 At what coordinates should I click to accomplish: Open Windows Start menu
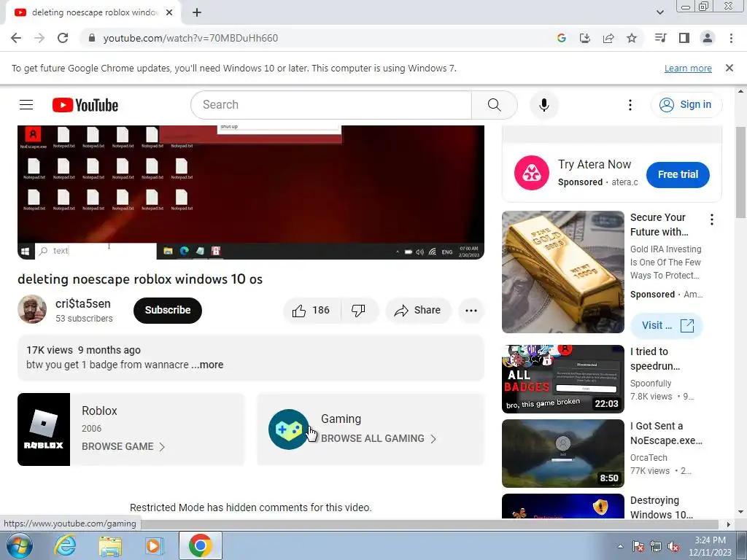(x=20, y=545)
